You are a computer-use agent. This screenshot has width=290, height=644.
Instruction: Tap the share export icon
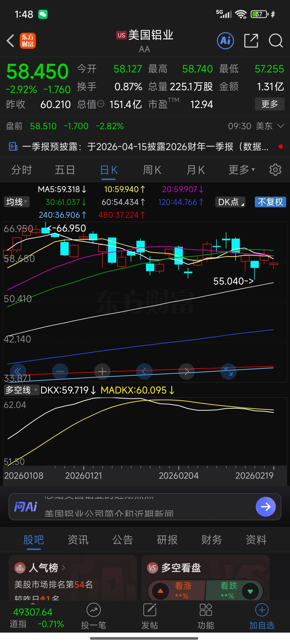pyautogui.click(x=251, y=41)
